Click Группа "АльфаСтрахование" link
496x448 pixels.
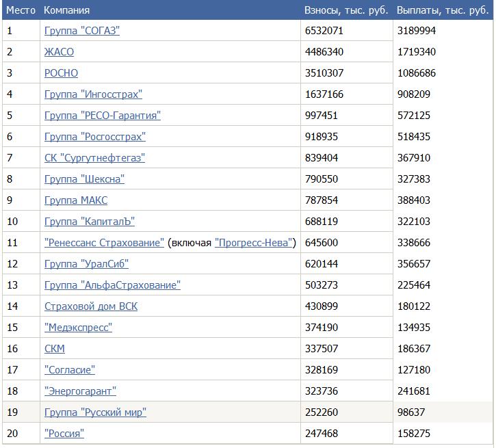point(112,285)
